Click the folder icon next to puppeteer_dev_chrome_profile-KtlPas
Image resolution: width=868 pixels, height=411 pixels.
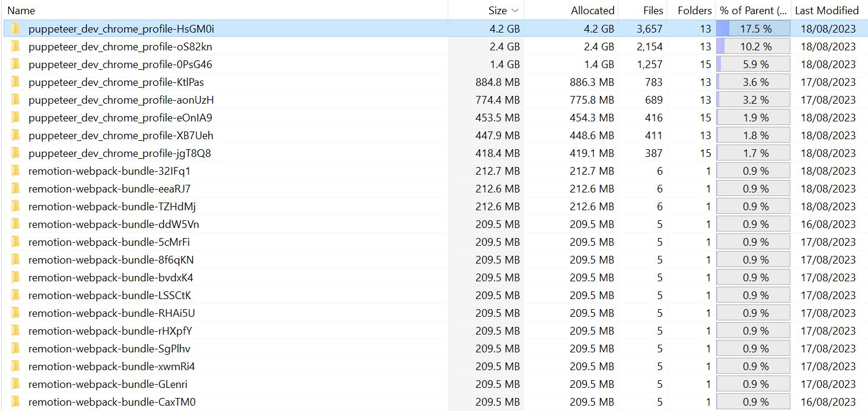tap(15, 82)
